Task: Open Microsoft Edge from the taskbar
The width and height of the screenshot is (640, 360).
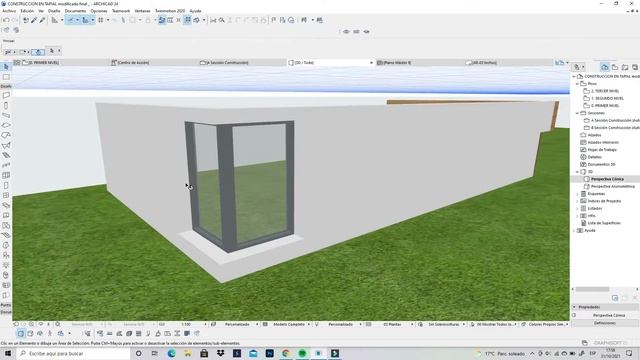Action: (x=171, y=353)
